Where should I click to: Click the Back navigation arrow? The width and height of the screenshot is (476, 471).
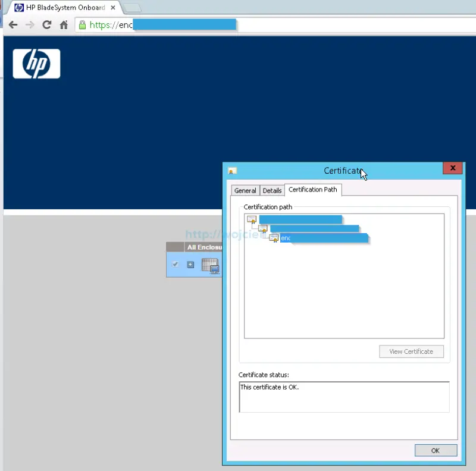pyautogui.click(x=13, y=25)
